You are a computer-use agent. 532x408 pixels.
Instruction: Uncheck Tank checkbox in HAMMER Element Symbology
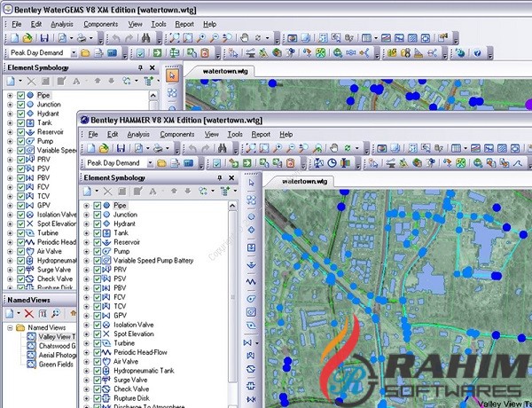(x=98, y=233)
